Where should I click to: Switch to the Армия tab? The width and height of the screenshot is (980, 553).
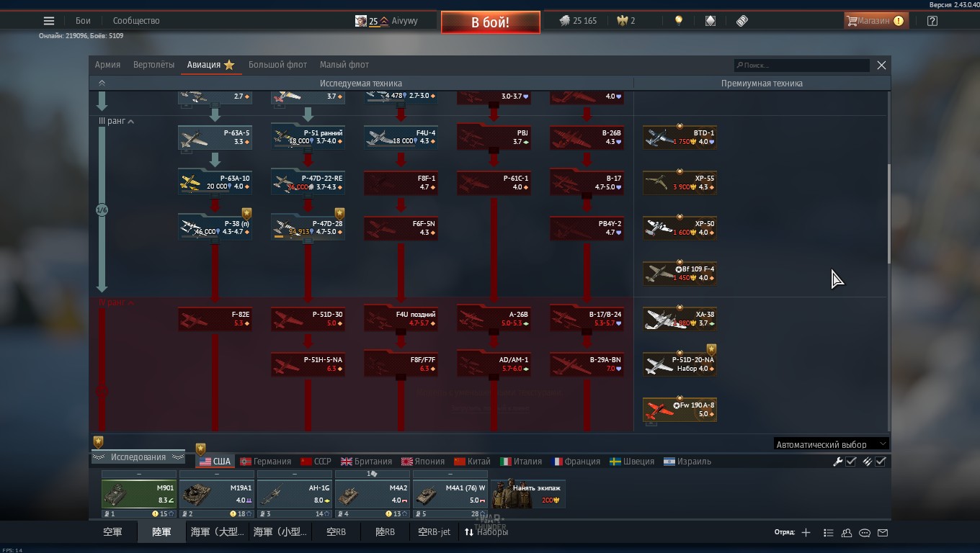pos(107,65)
